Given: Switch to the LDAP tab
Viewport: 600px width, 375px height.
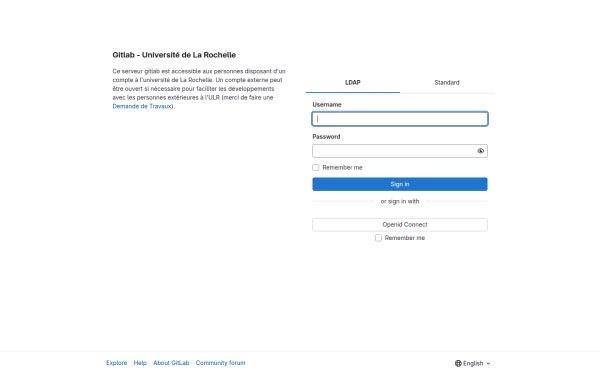Looking at the screenshot, I should tap(353, 83).
